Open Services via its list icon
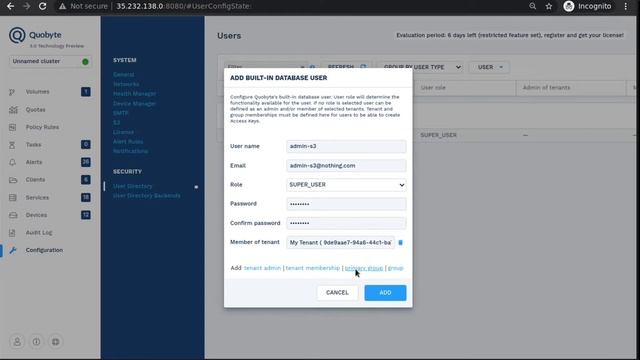Image resolution: width=640 pixels, height=360 pixels. pyautogui.click(x=13, y=198)
